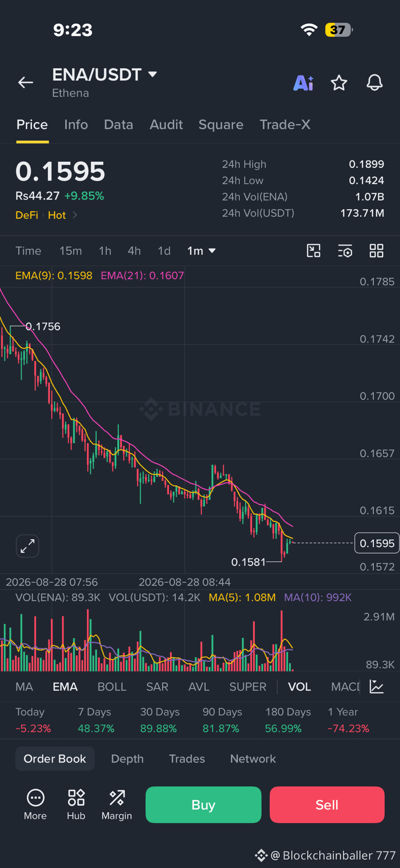Viewport: 400px width, 868px height.
Task: Tap the Wi-Fi status icon
Action: [309, 30]
